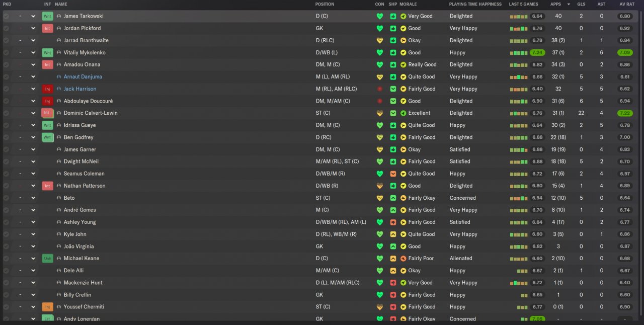The width and height of the screenshot is (644, 325).
Task: Tick the pick checkbox for Idrissa Gueye
Action: 6,125
